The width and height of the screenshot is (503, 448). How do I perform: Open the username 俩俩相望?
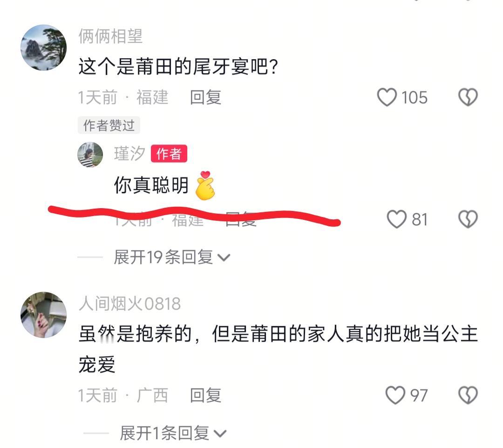point(110,36)
